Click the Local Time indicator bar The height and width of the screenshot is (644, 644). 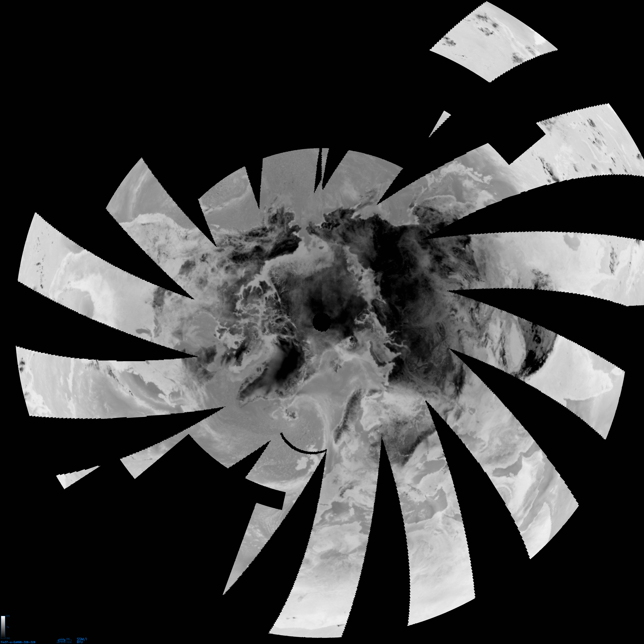coord(65,640)
